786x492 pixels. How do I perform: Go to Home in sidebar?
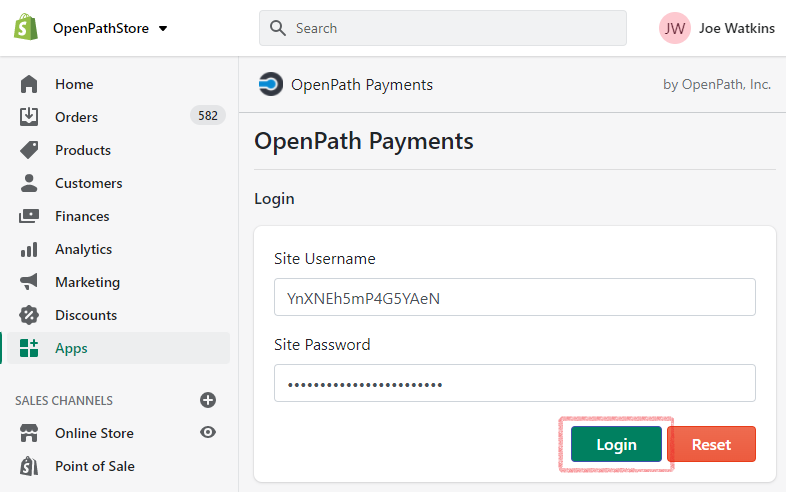point(74,84)
